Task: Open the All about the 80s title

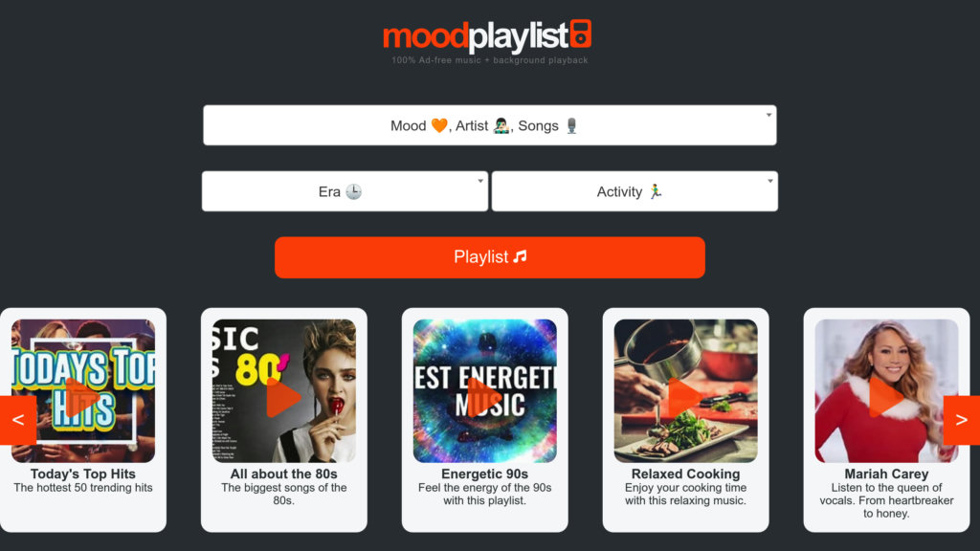Action: (x=283, y=474)
